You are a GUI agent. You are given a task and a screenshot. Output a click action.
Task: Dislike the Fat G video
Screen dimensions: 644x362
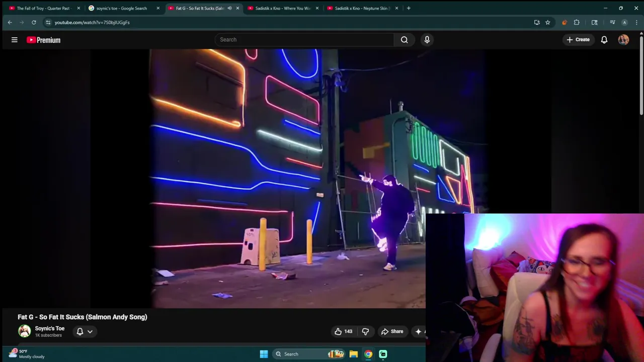click(x=366, y=331)
